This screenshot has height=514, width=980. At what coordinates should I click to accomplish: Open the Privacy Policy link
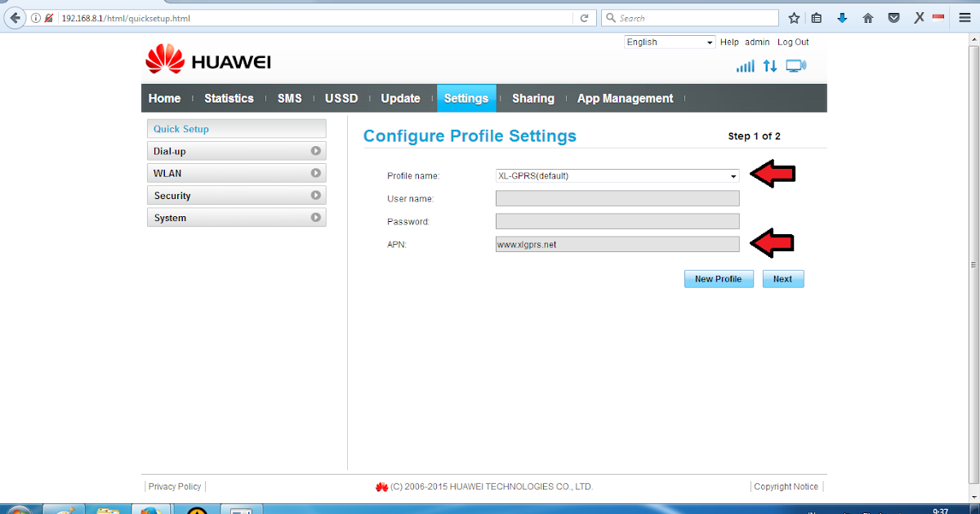click(175, 486)
